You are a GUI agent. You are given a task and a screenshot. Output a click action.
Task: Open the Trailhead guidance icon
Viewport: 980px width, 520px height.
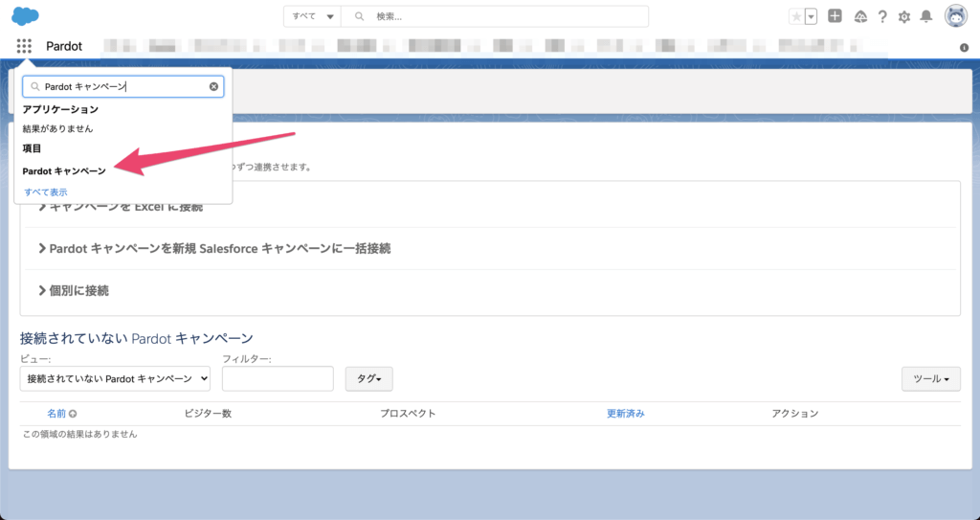pyautogui.click(x=860, y=17)
